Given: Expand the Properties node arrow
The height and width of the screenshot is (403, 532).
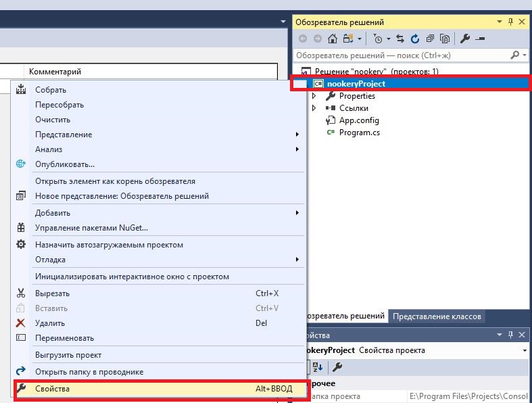Looking at the screenshot, I should (x=314, y=96).
